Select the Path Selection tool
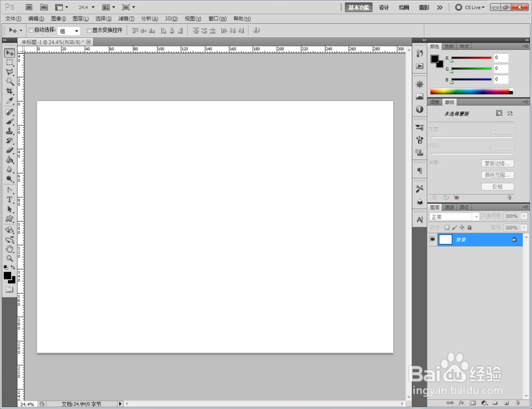 tap(10, 209)
